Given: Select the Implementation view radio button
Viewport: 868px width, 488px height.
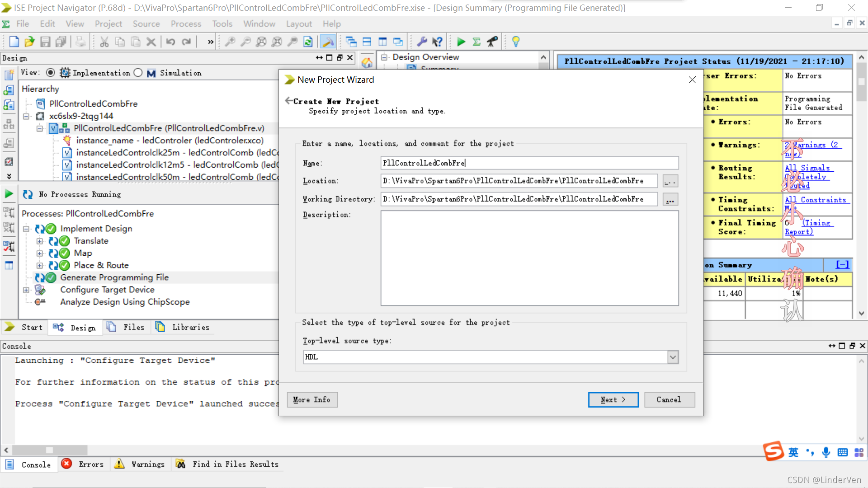Looking at the screenshot, I should pos(51,73).
